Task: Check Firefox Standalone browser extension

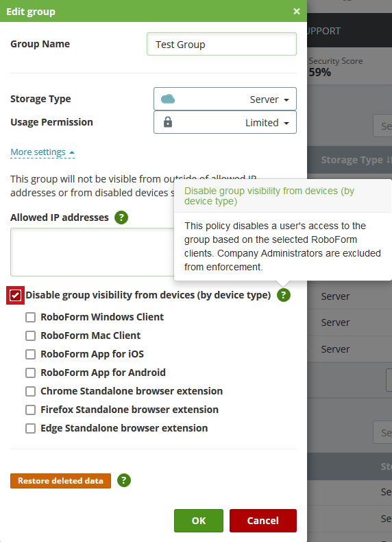Action: click(30, 410)
